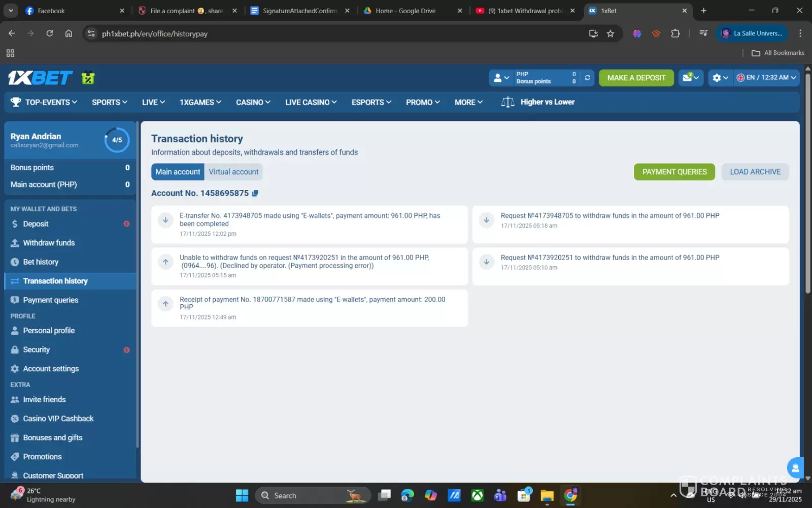Expand the Sports dropdown menu
The image size is (812, 508).
click(x=109, y=102)
